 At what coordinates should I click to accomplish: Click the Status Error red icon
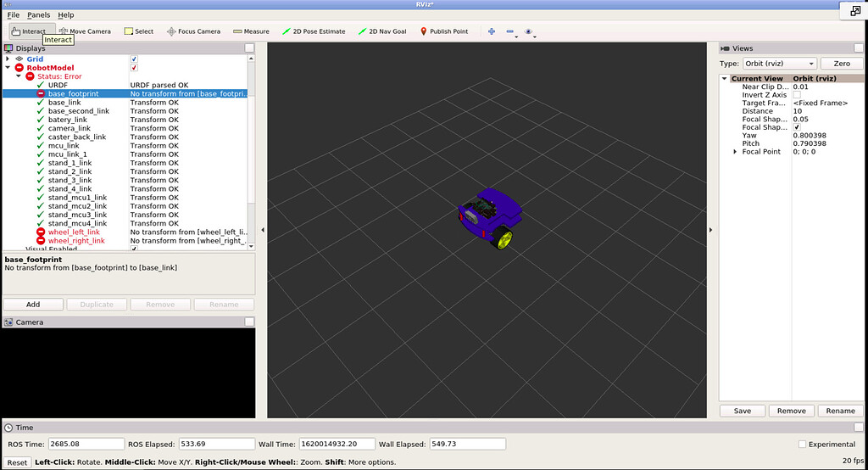(30, 76)
